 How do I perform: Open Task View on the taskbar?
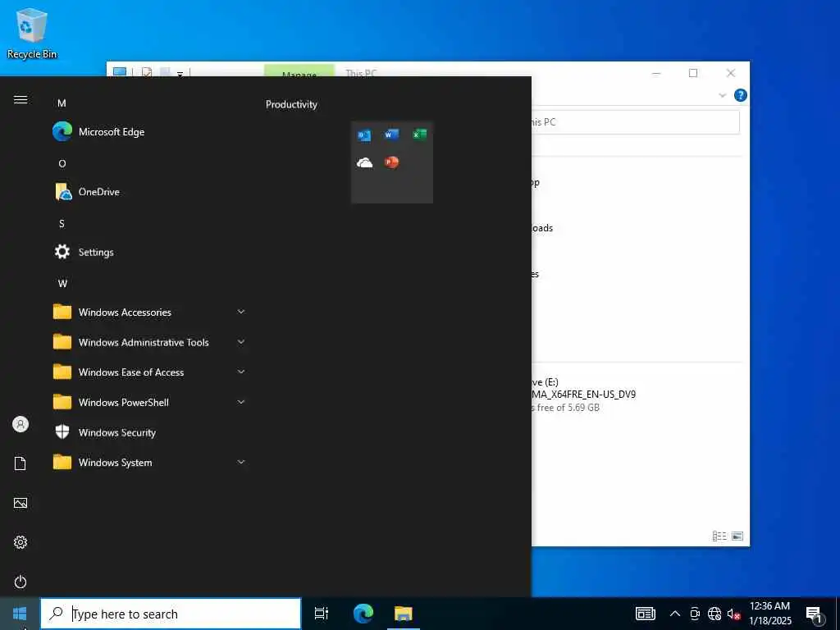(322, 614)
